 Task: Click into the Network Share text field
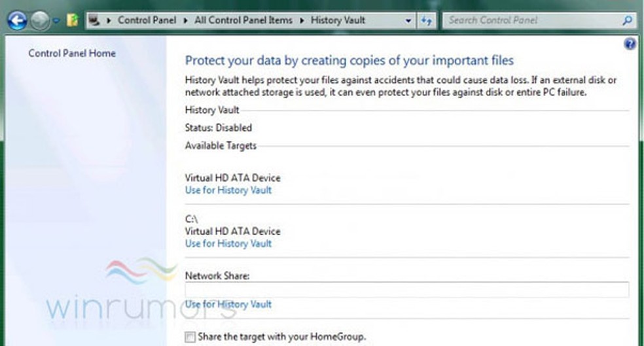pos(406,290)
